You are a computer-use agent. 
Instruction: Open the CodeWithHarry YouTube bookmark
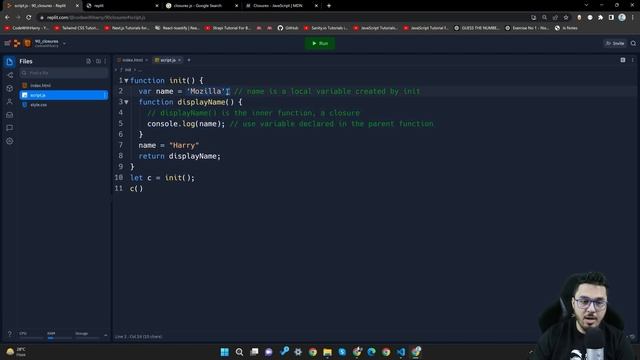pos(26,28)
